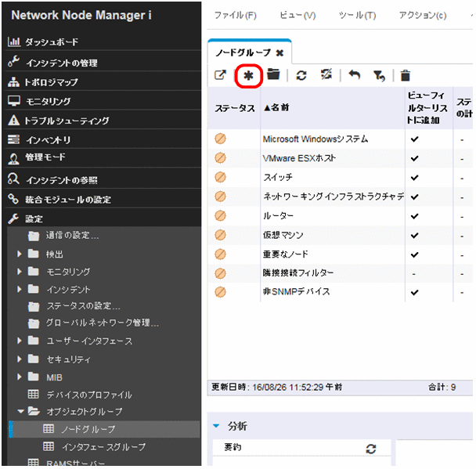The width and height of the screenshot is (476, 469).
Task: Select the VMware ESXホスト row
Action: click(340, 158)
